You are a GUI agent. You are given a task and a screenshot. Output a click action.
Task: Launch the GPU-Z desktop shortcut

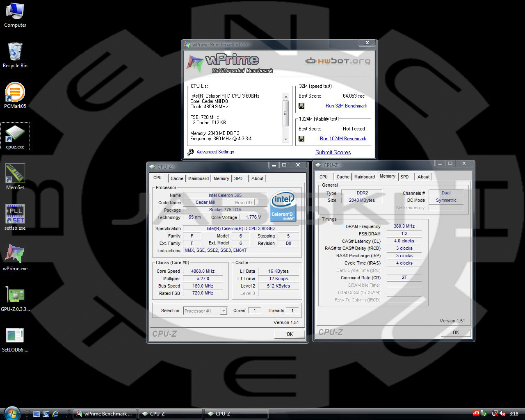(15, 299)
